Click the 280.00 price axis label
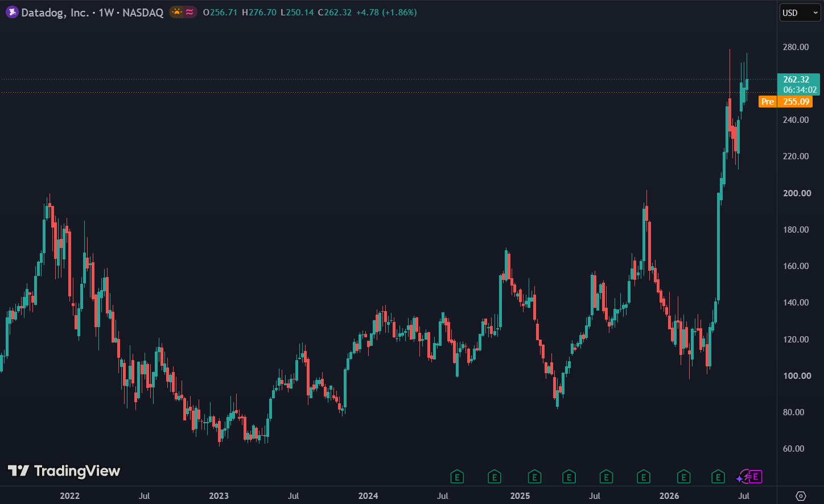 coord(796,47)
